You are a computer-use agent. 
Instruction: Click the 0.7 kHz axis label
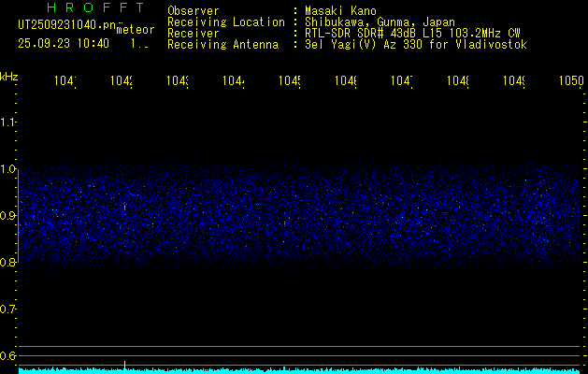(8, 309)
